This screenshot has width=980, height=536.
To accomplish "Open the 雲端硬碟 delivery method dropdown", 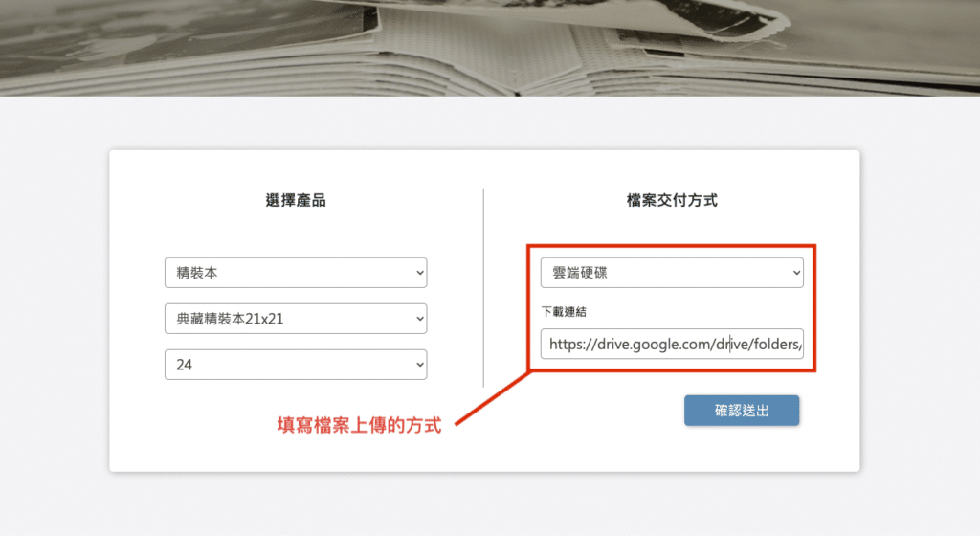I will tap(662, 273).
